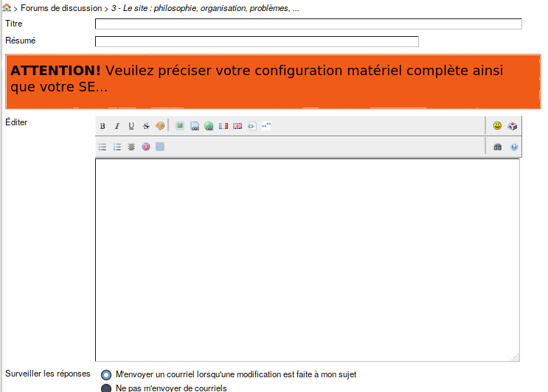Viewport: 548px width, 392px height.
Task: Click the 'Surveiller les réponses' label
Action: point(47,374)
